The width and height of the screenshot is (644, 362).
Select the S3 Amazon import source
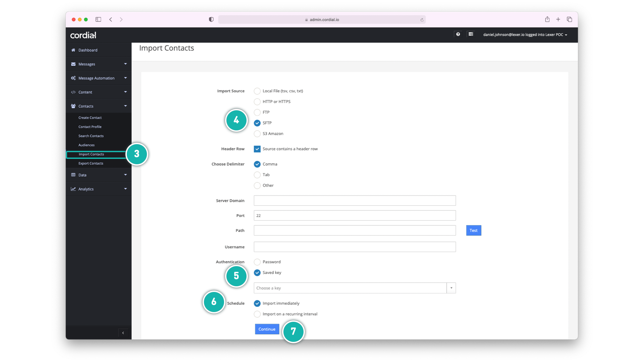257,134
